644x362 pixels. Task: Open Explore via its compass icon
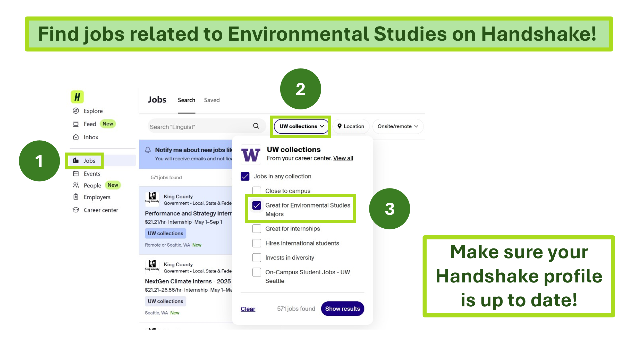coord(76,111)
